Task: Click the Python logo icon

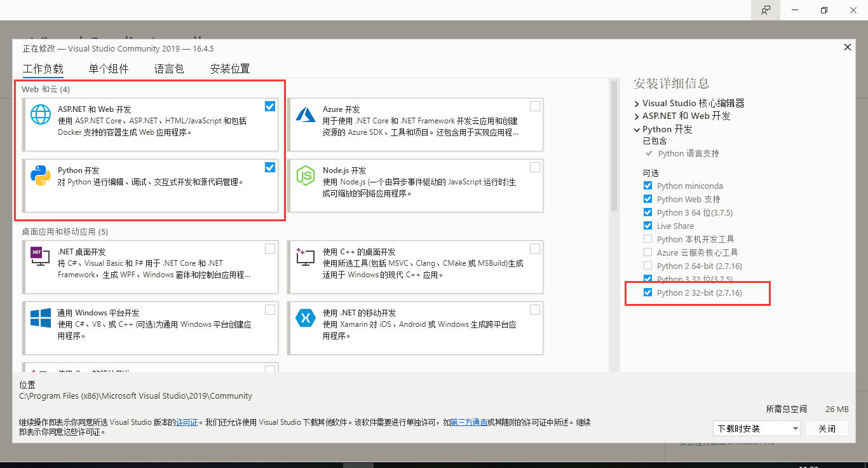Action: click(x=41, y=175)
